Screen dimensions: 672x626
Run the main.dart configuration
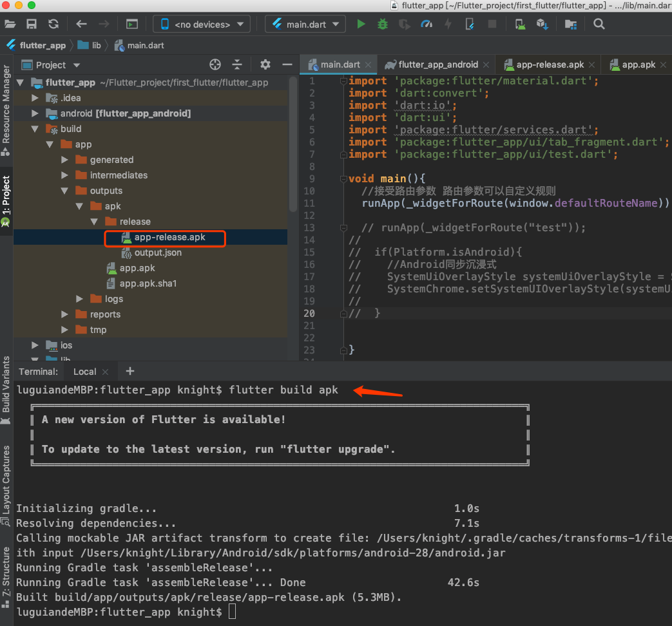(x=361, y=24)
